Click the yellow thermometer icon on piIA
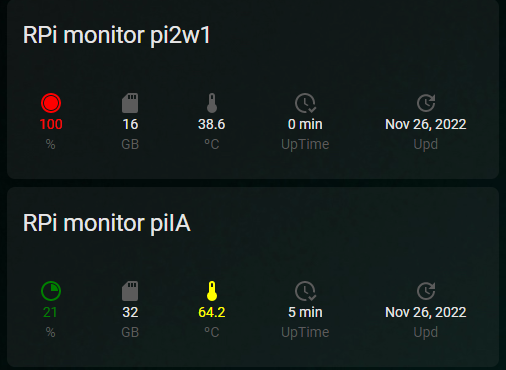The height and width of the screenshot is (370, 506). tap(212, 291)
